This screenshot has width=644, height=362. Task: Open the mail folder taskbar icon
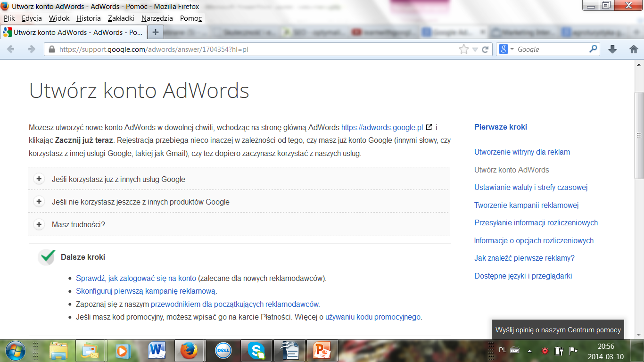coord(90,350)
